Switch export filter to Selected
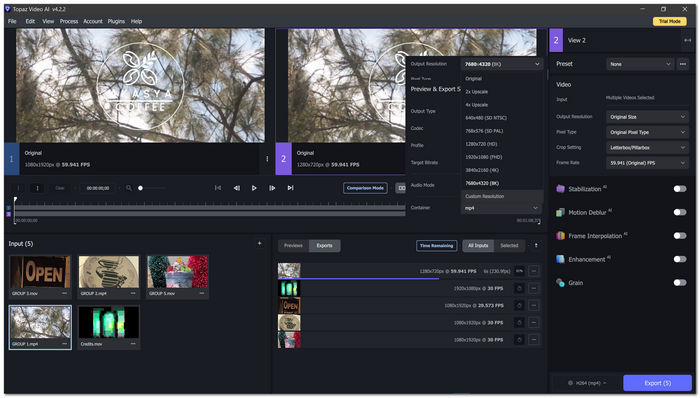 (509, 246)
